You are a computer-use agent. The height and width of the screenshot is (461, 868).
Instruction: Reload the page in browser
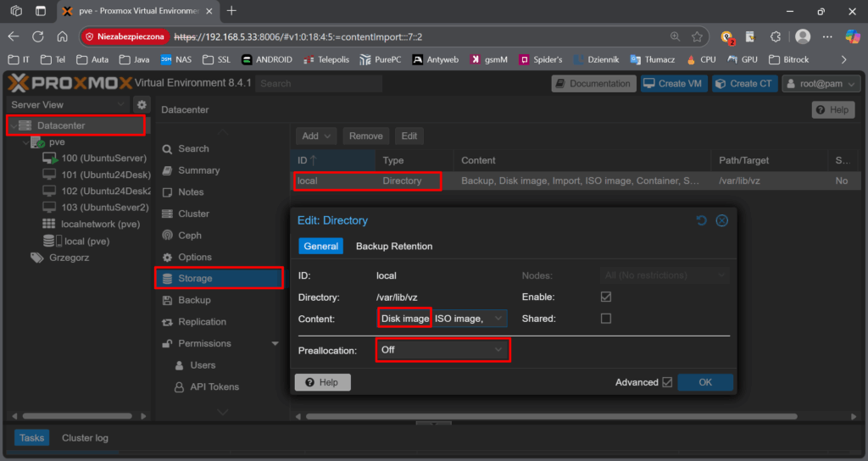(x=37, y=36)
